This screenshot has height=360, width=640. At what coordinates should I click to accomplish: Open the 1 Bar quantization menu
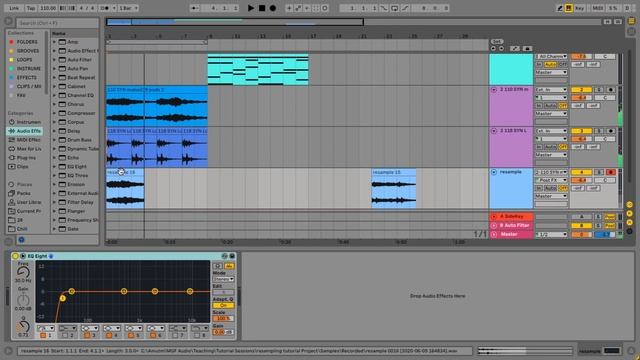(x=129, y=8)
